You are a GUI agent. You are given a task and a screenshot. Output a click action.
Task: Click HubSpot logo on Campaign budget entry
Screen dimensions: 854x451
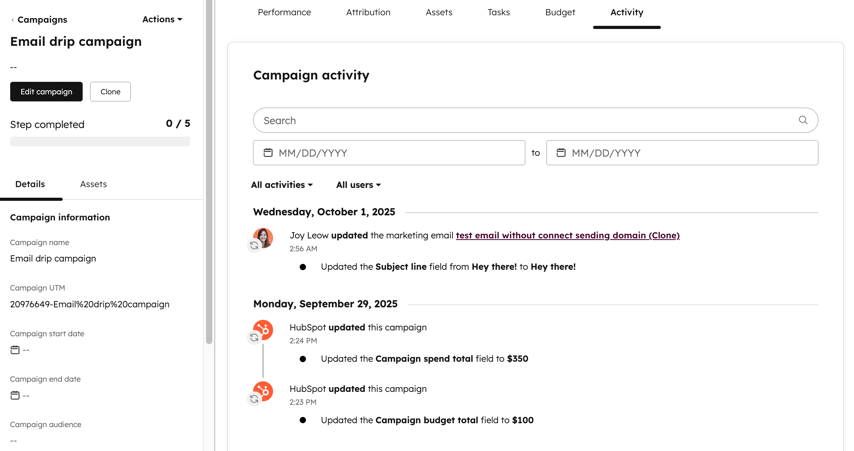[263, 390]
